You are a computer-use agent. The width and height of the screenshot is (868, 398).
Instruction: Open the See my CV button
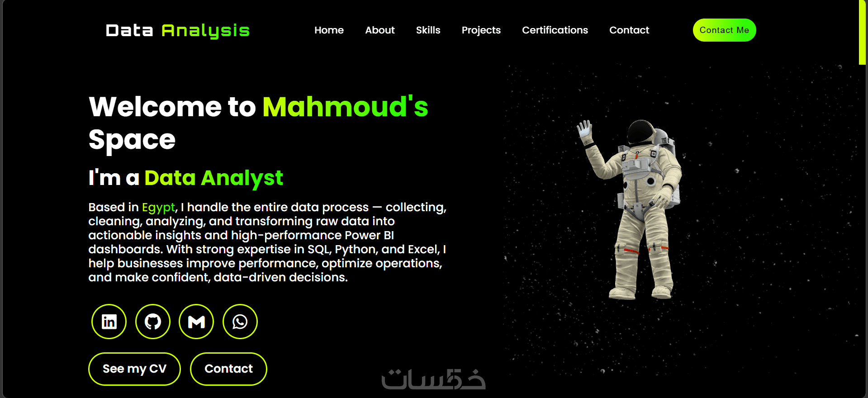(134, 369)
